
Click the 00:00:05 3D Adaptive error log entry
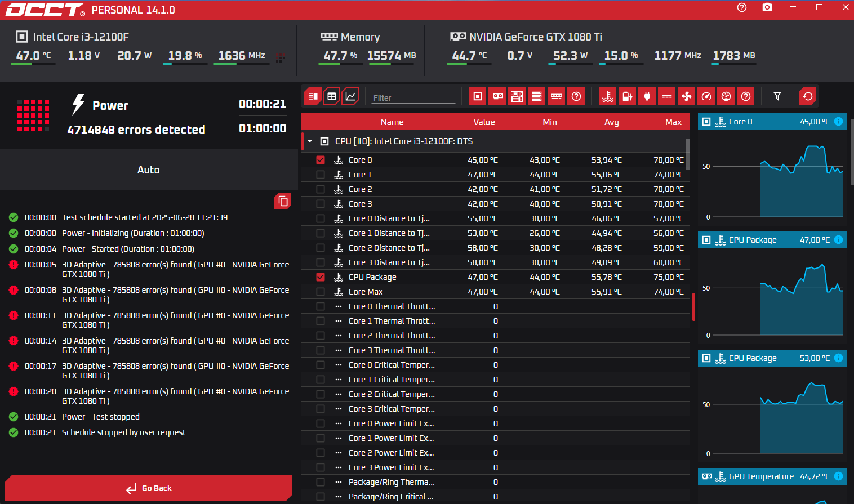click(149, 269)
